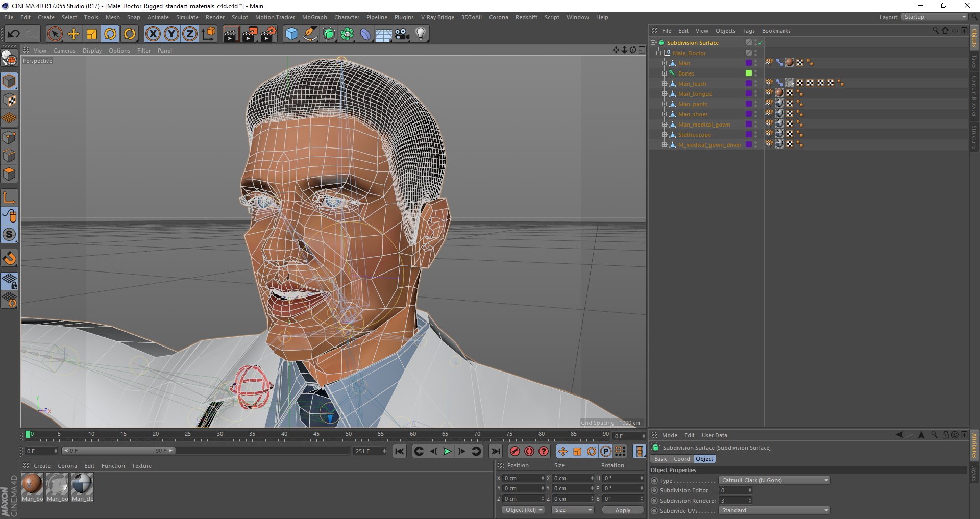Click the Live Selection tool icon

55,34
